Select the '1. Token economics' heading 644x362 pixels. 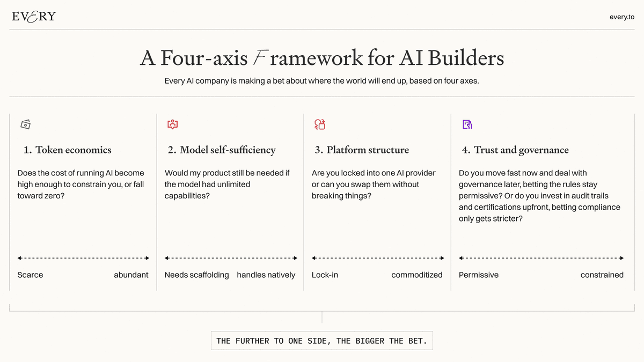click(68, 150)
